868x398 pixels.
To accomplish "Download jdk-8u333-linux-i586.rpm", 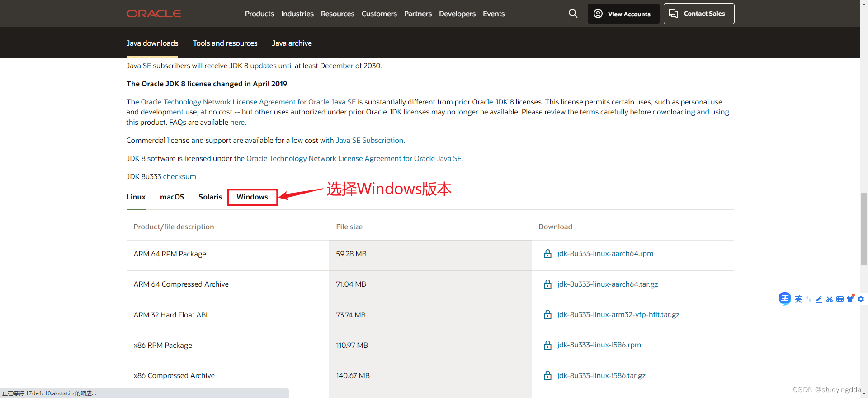I will pyautogui.click(x=599, y=345).
